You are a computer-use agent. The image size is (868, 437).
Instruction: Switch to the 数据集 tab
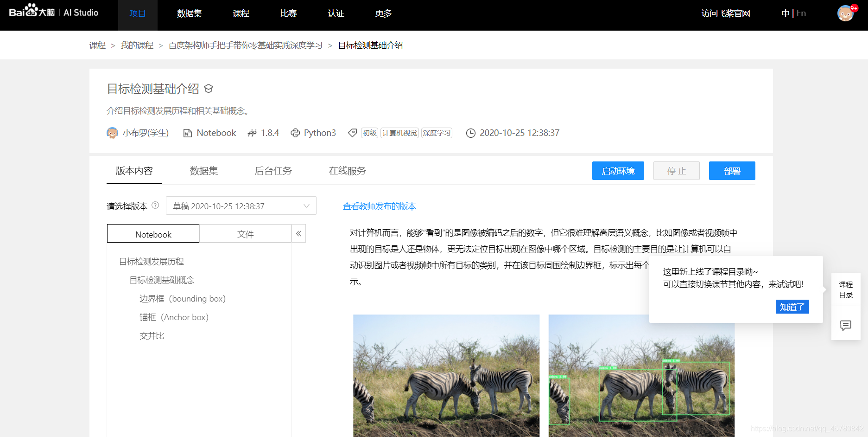pos(204,171)
